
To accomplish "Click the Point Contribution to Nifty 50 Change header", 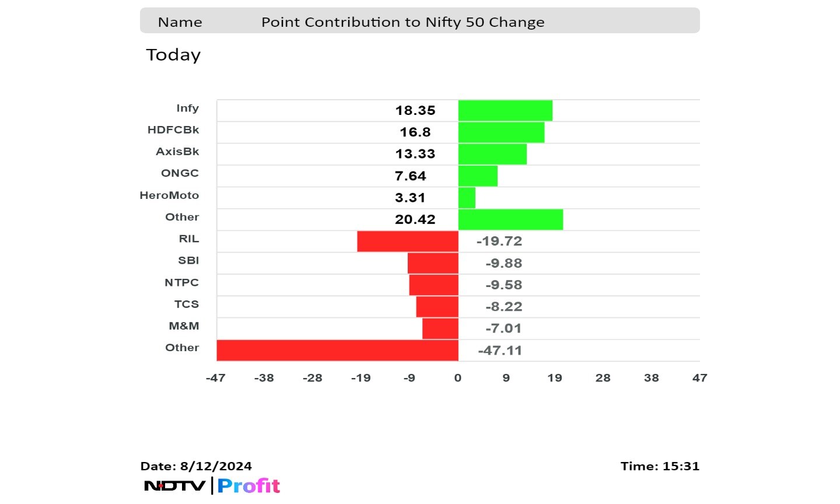I will click(x=402, y=22).
